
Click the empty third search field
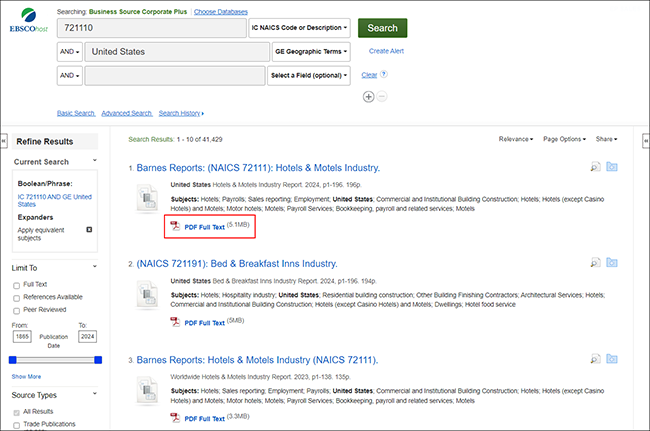[175, 75]
